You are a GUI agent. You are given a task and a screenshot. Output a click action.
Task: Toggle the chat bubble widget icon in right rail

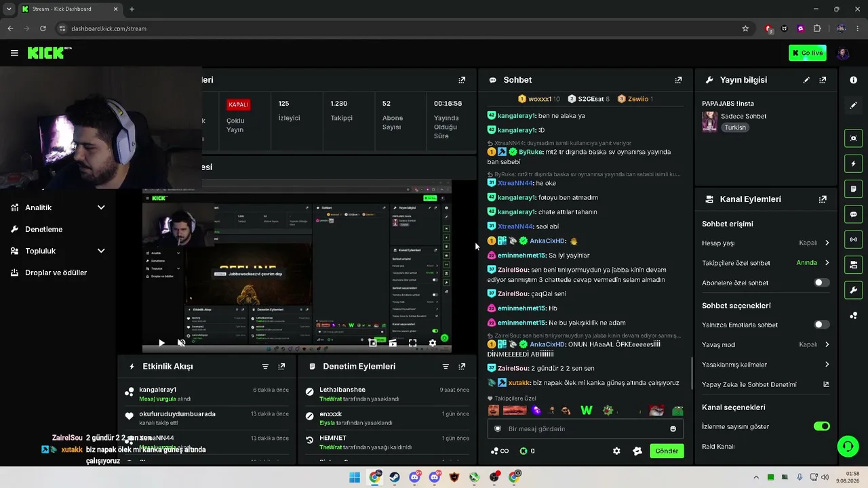point(853,214)
